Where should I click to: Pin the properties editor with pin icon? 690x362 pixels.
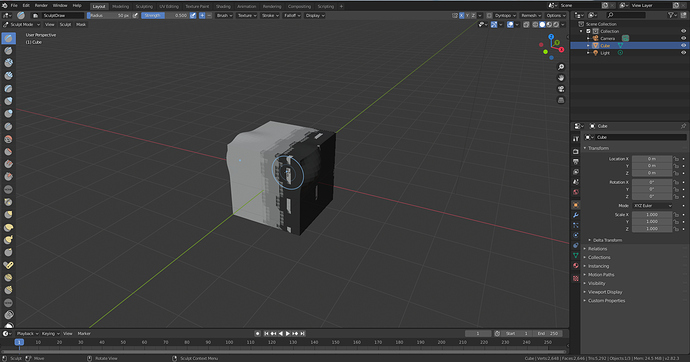click(x=683, y=126)
